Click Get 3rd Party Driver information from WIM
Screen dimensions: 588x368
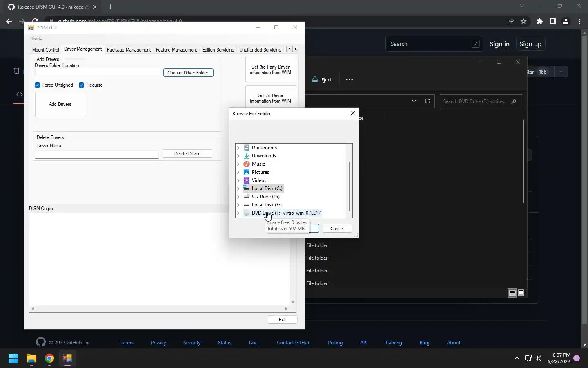pyautogui.click(x=270, y=70)
